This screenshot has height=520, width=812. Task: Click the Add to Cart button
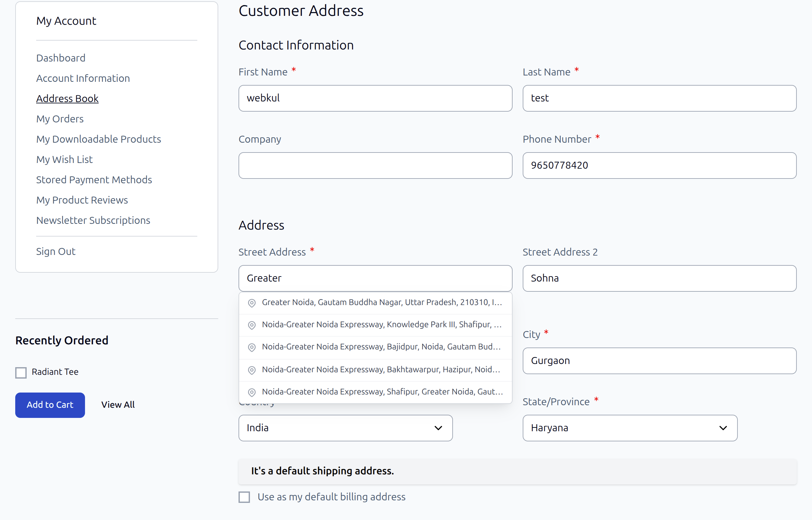(50, 405)
